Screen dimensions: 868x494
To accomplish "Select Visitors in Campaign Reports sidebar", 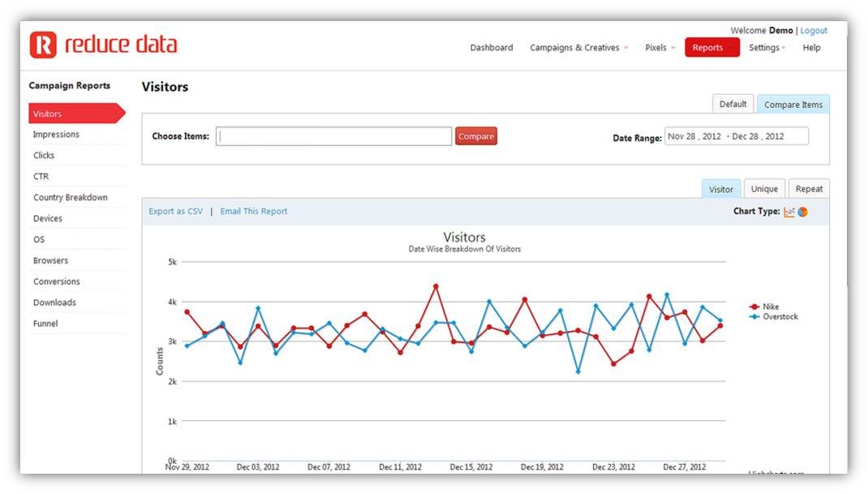I will click(77, 114).
